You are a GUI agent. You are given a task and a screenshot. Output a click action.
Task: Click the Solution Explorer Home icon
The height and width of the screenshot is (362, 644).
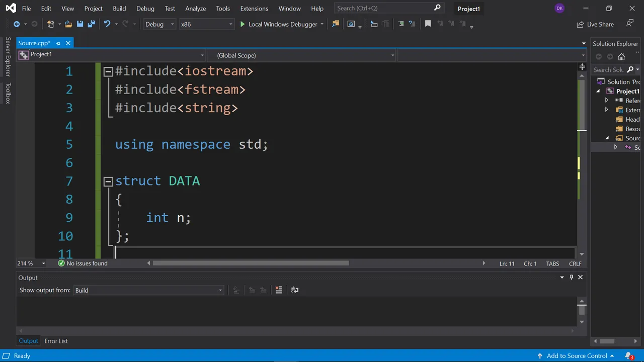[x=621, y=57]
